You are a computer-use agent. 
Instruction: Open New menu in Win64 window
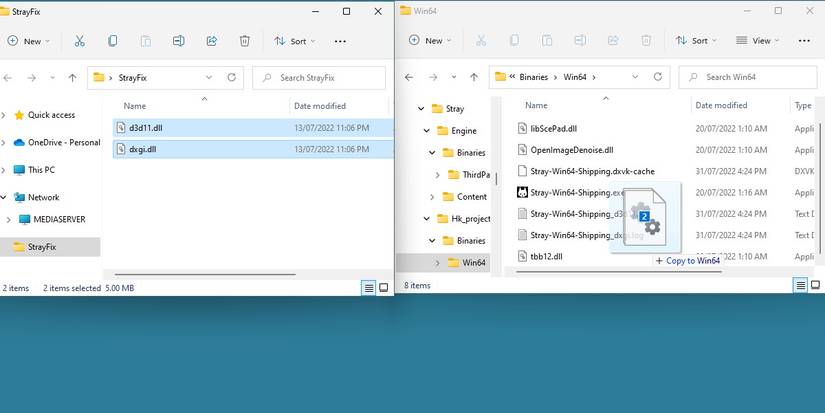[430, 41]
